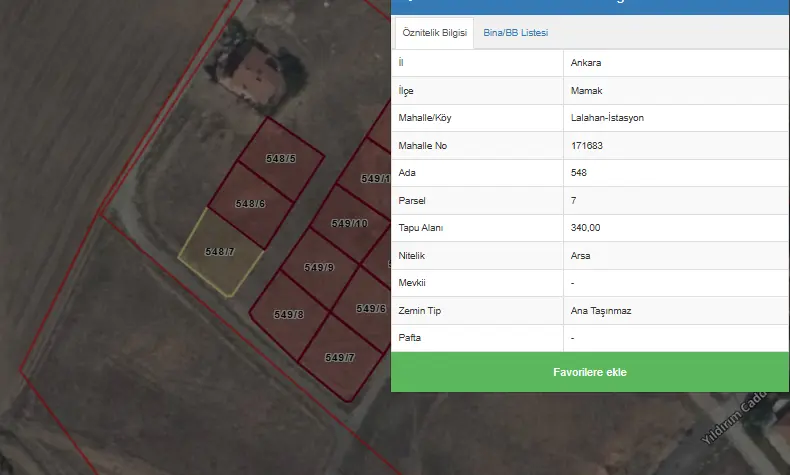This screenshot has height=475, width=790.
Task: Click the 'Zemin Tip' label
Action: coord(419,311)
